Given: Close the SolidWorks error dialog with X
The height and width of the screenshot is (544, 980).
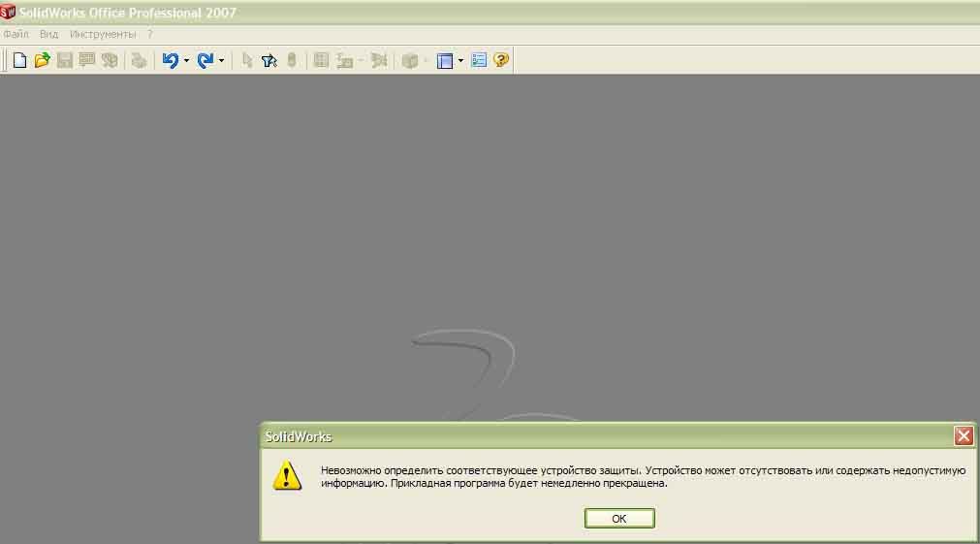Looking at the screenshot, I should point(964,435).
